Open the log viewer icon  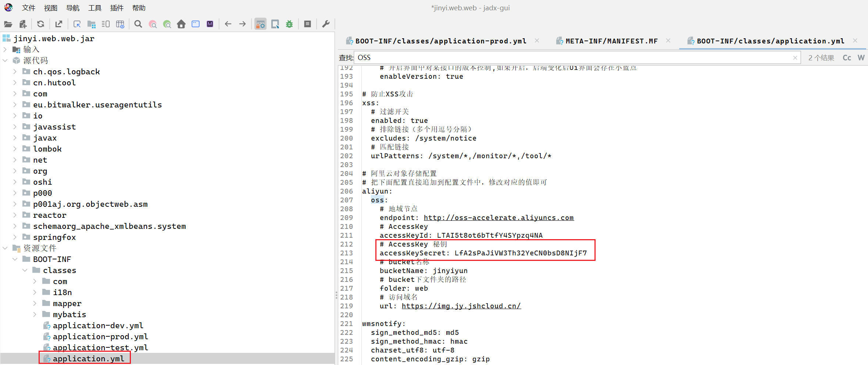308,24
